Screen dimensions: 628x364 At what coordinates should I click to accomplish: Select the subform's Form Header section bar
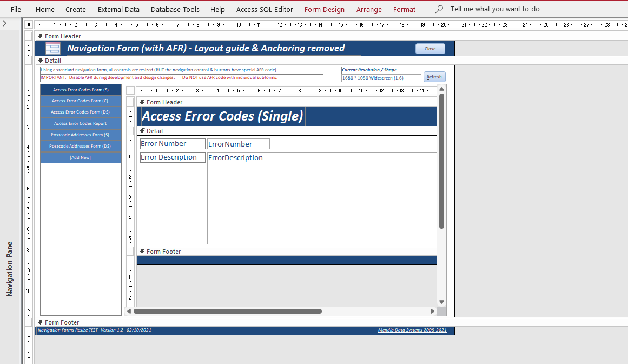click(x=287, y=102)
